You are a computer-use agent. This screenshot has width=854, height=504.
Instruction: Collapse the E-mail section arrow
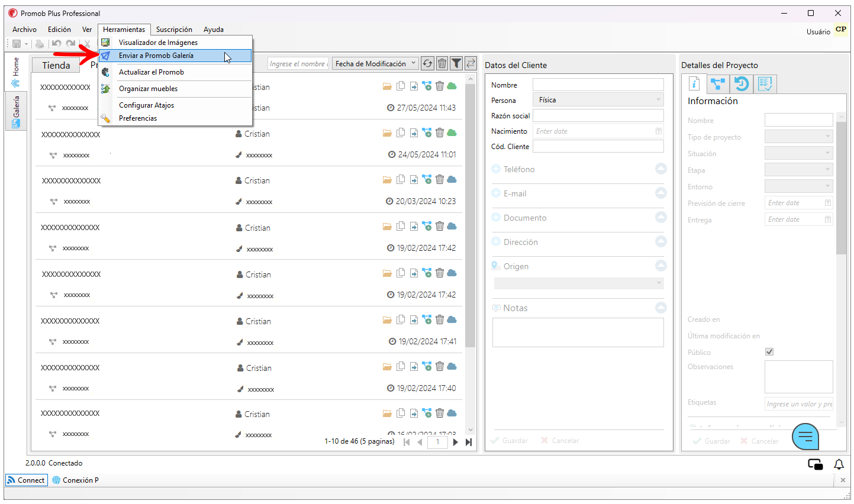[661, 193]
